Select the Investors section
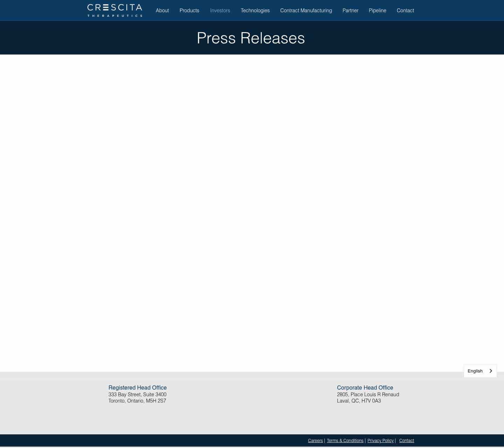Image resolution: width=504 pixels, height=448 pixels. 220,10
